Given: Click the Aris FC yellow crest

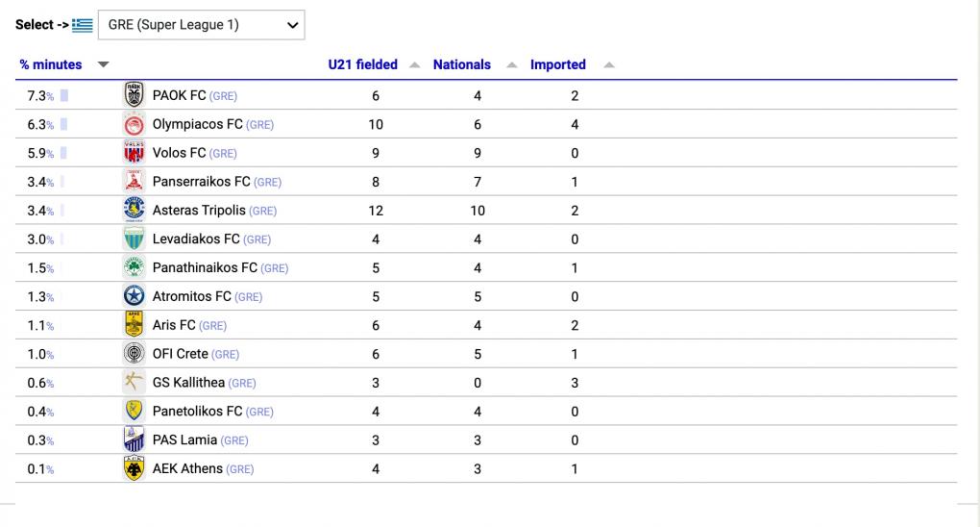Looking at the screenshot, I should coord(134,324).
